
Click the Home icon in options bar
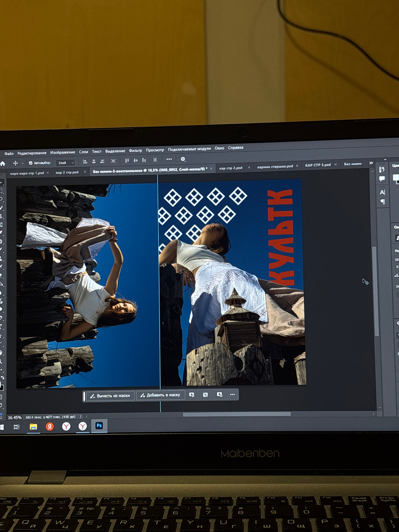coord(3,164)
